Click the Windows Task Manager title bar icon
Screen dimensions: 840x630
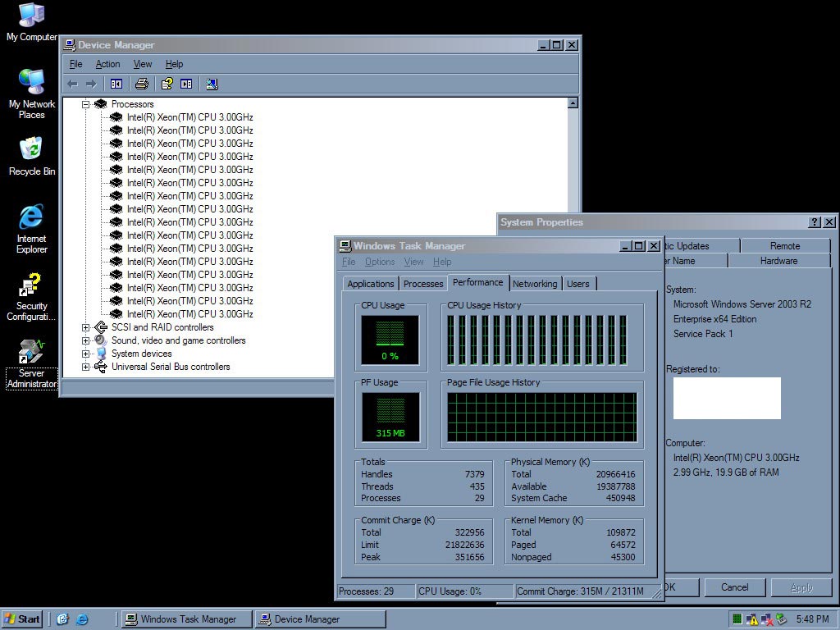click(345, 246)
